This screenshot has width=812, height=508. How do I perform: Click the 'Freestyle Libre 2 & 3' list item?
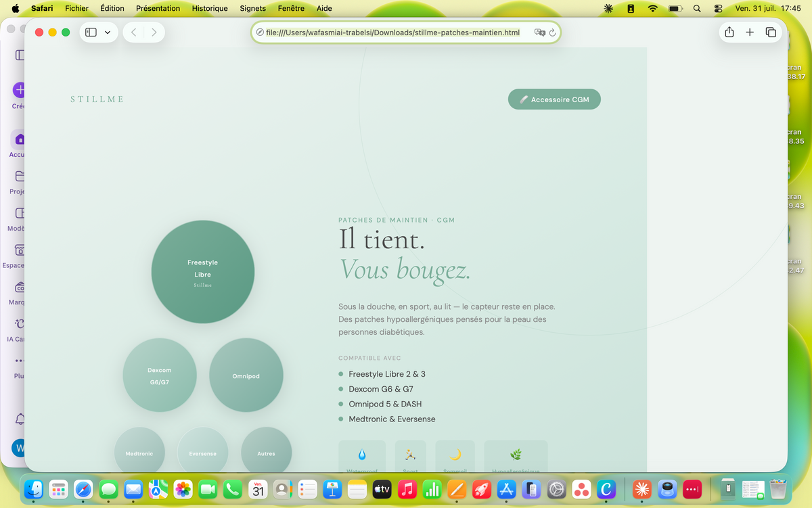[387, 374]
